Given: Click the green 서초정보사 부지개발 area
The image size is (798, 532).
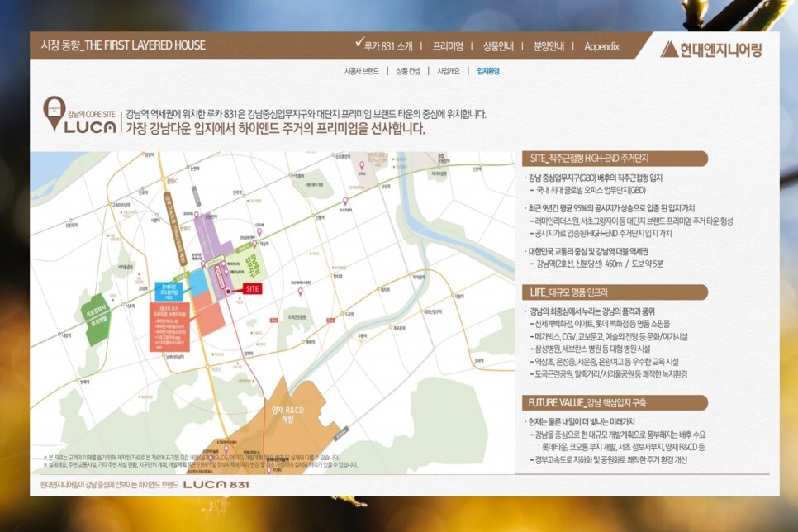Looking at the screenshot, I should [x=97, y=318].
